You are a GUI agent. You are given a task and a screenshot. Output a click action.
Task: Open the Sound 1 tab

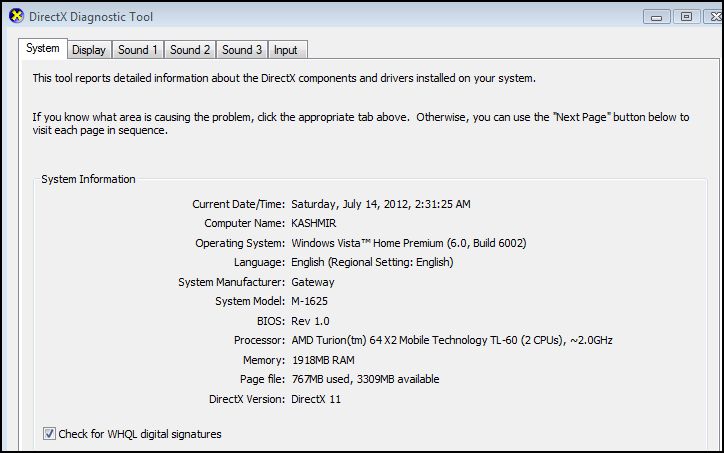tap(137, 50)
